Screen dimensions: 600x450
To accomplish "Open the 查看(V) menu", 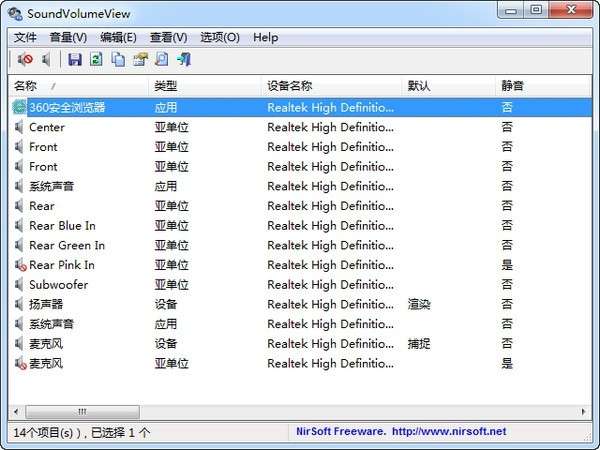I will tap(169, 38).
